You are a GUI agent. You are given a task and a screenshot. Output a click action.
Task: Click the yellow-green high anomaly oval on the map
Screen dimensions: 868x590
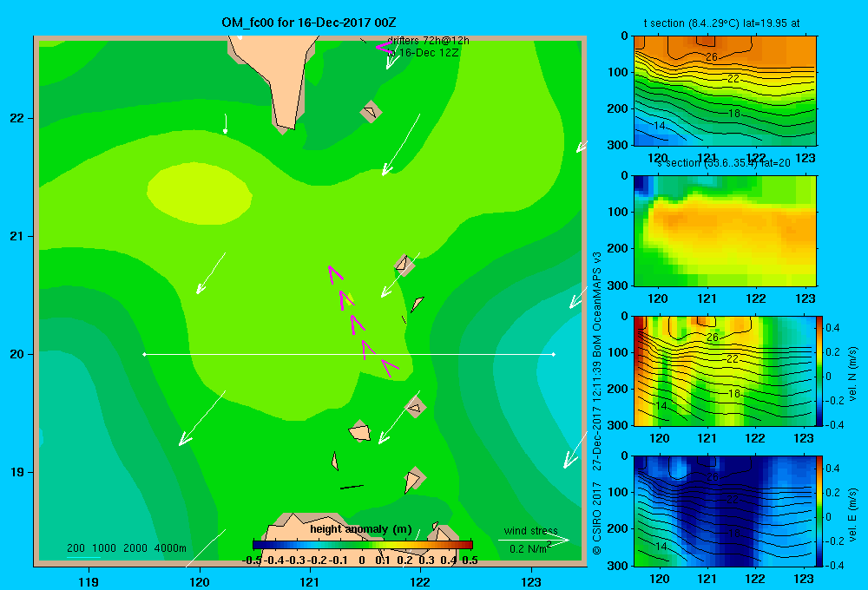(x=200, y=193)
